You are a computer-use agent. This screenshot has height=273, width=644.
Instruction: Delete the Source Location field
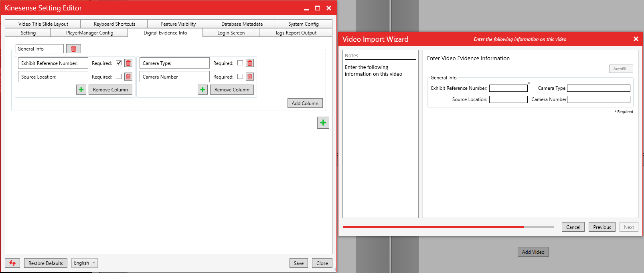coord(128,77)
